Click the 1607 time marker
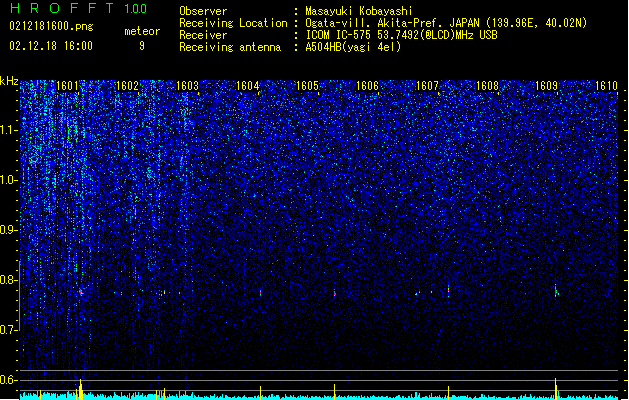 [428, 86]
